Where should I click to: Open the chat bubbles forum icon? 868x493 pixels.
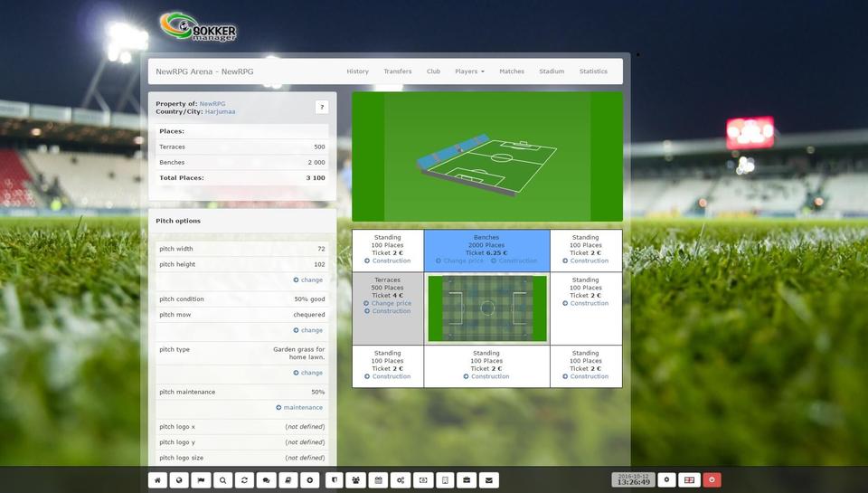[266, 480]
